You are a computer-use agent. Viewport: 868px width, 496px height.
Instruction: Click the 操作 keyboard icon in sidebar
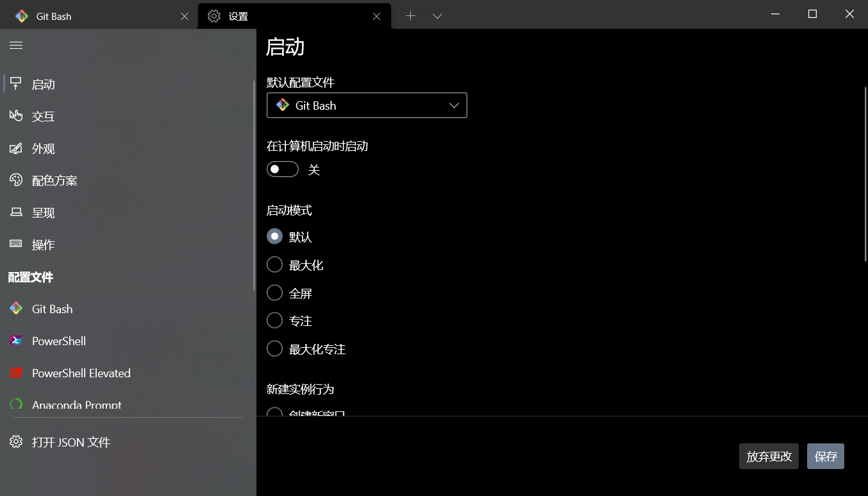16,244
